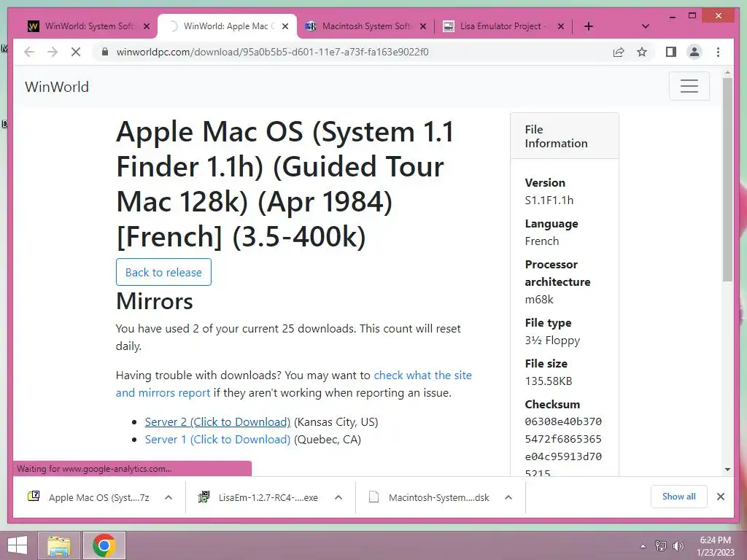Click the Back to release button
Screen dimensions: 747x560
tap(163, 272)
